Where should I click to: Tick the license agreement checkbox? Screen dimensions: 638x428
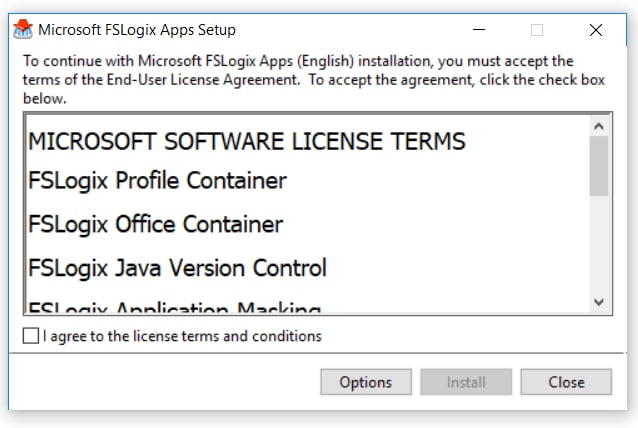pyautogui.click(x=31, y=336)
